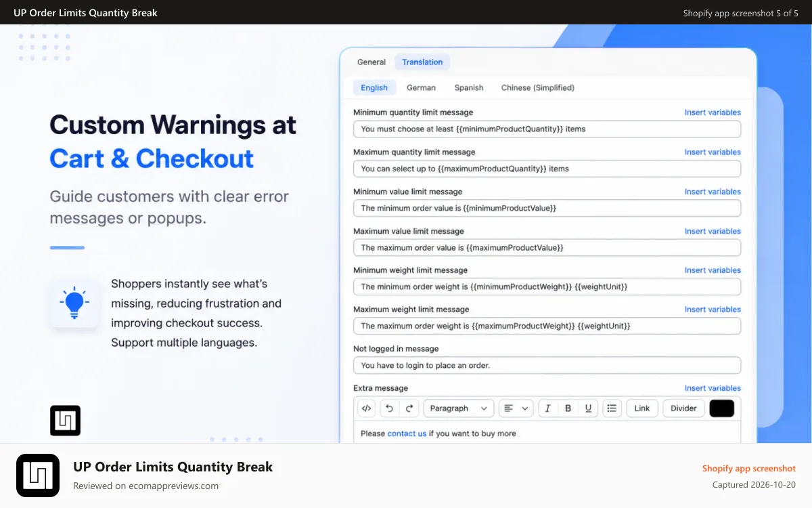
Task: Choose the English language tab
Action: [374, 87]
